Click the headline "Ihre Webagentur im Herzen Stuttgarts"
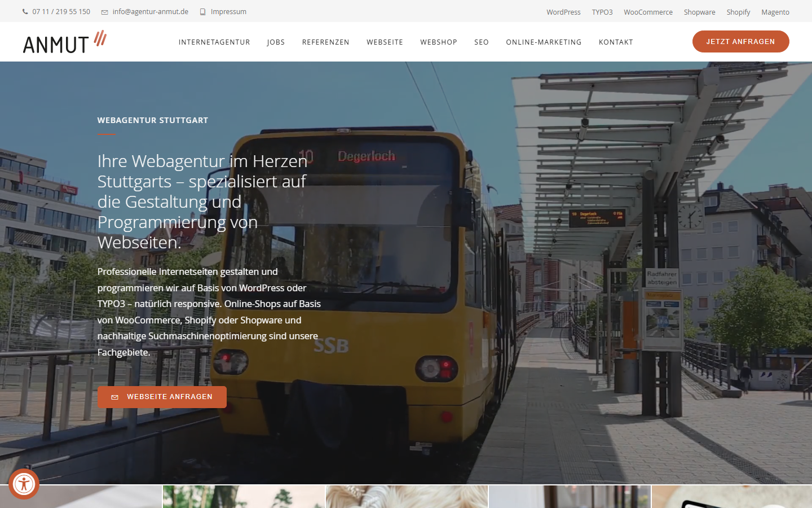This screenshot has width=812, height=508. click(202, 202)
